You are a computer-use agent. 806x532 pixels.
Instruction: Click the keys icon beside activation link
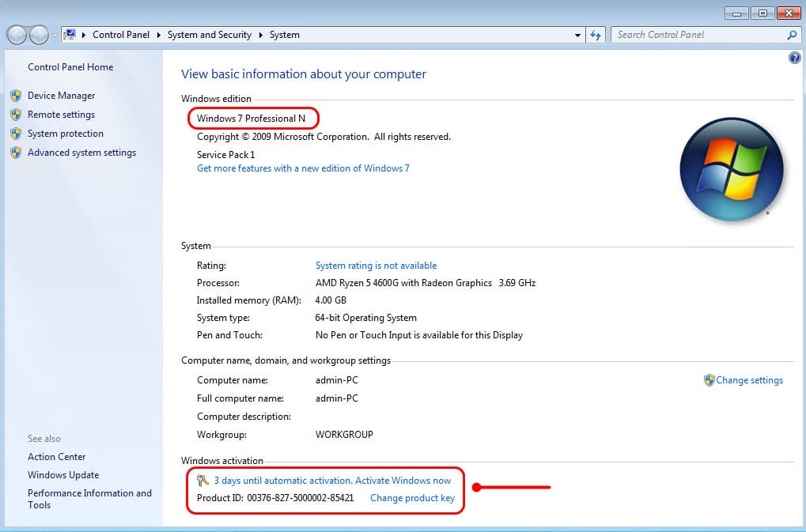click(202, 481)
